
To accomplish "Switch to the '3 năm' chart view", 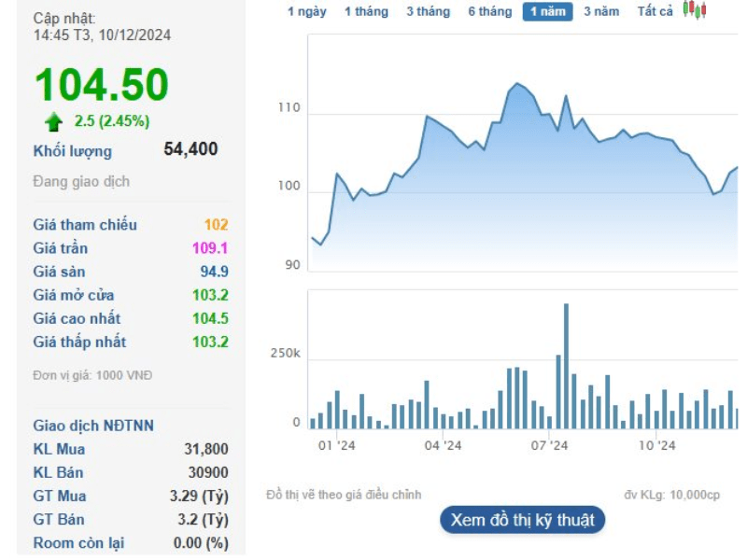I will pyautogui.click(x=601, y=12).
